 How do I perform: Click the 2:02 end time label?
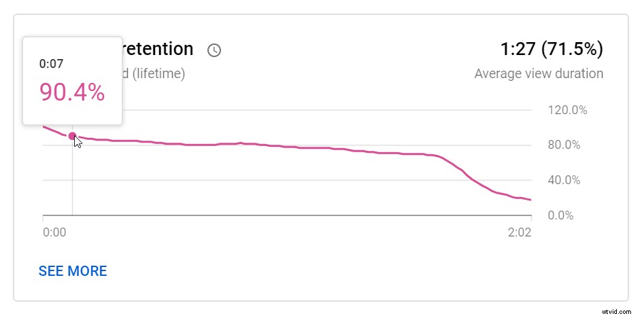point(519,232)
